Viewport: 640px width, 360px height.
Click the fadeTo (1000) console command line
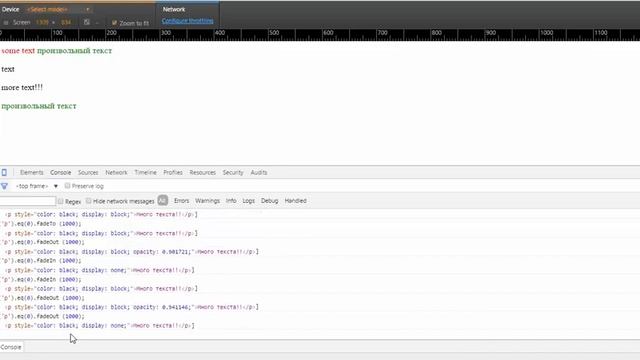pyautogui.click(x=42, y=224)
